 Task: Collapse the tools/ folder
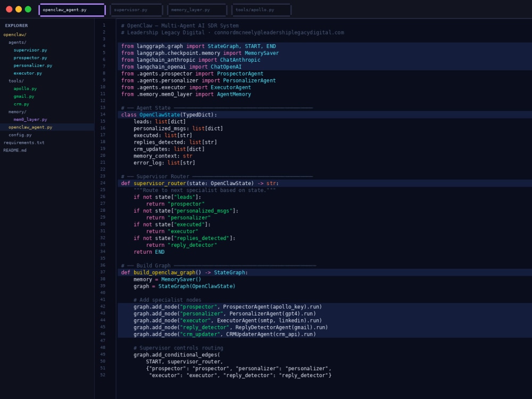(x=16, y=81)
